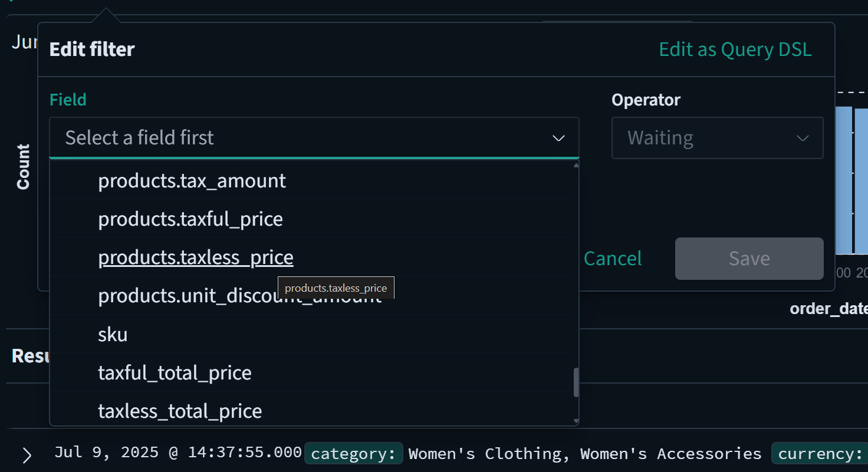
Task: Click the order_date axis label
Action: tap(828, 308)
